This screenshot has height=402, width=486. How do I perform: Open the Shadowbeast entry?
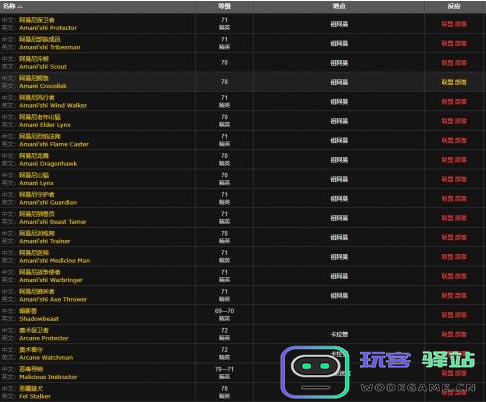click(x=39, y=319)
